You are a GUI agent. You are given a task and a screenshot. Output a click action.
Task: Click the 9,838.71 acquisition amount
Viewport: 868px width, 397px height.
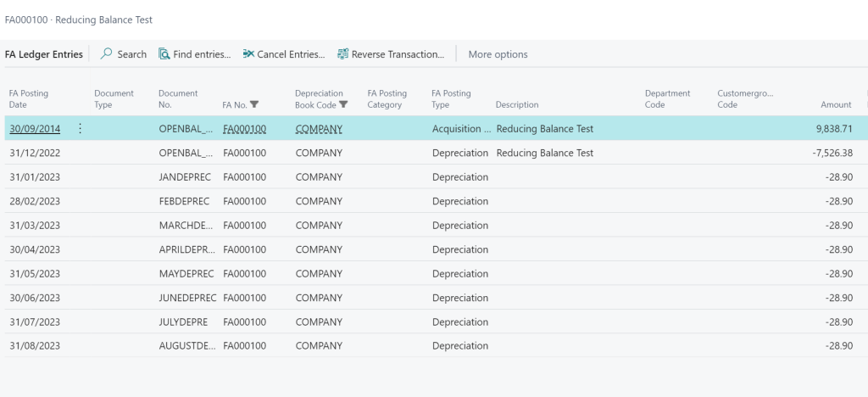tap(830, 129)
